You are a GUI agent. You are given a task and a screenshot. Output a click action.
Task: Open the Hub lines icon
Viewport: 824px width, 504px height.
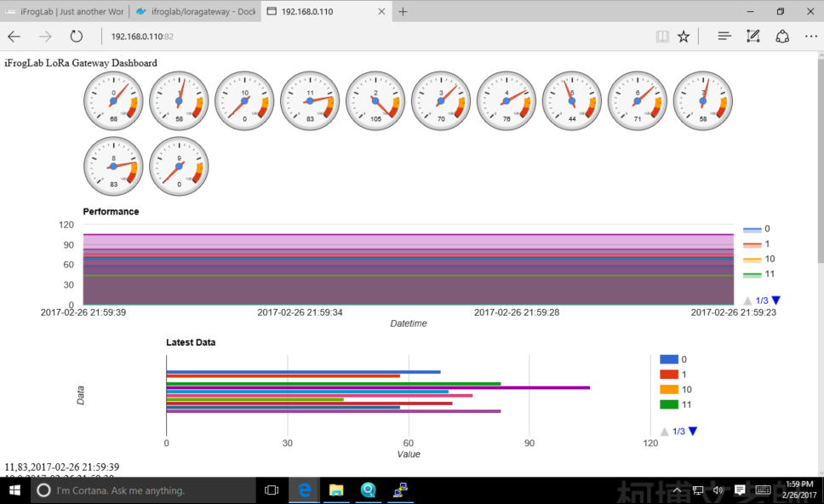pyautogui.click(x=724, y=37)
